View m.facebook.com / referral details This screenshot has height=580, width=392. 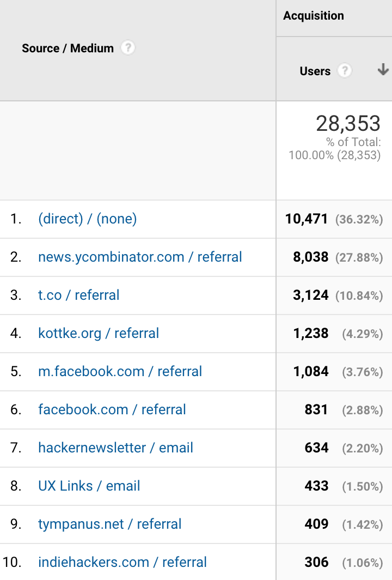(x=120, y=371)
